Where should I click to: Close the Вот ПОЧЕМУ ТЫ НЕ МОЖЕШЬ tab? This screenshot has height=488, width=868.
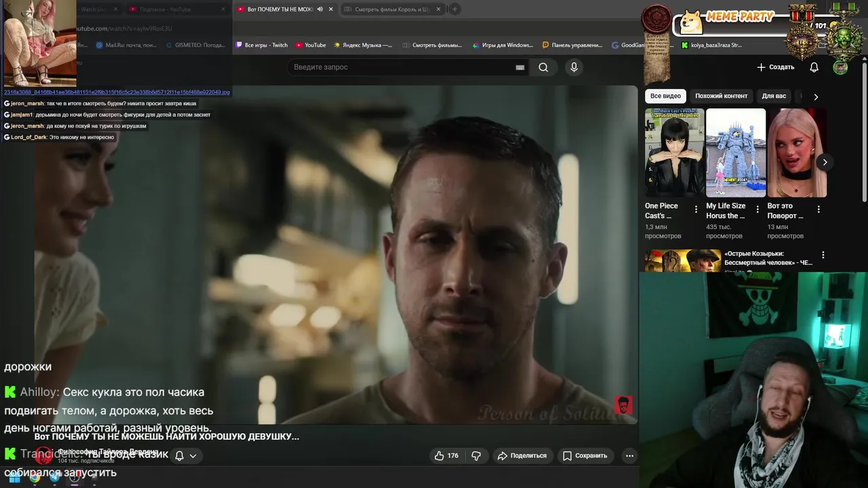(331, 9)
